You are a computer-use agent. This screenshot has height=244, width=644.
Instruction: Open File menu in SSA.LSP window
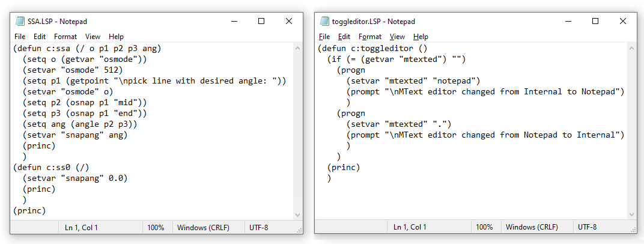click(x=20, y=37)
